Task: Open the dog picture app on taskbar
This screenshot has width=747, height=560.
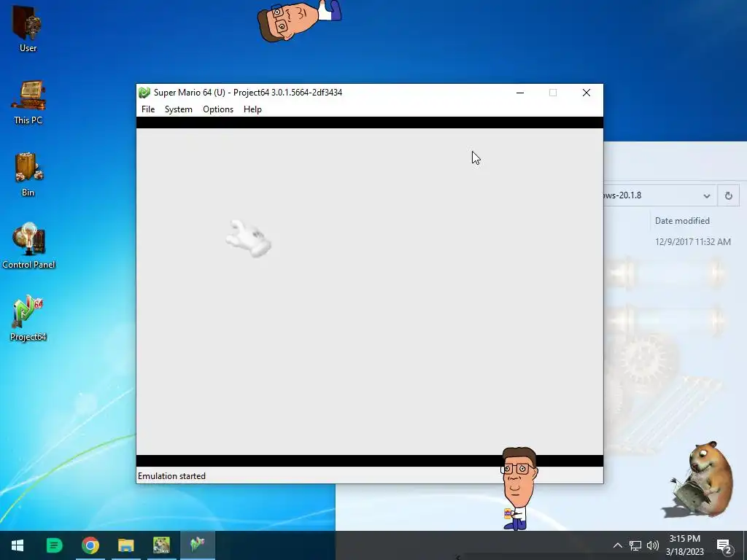Action: pos(161,545)
